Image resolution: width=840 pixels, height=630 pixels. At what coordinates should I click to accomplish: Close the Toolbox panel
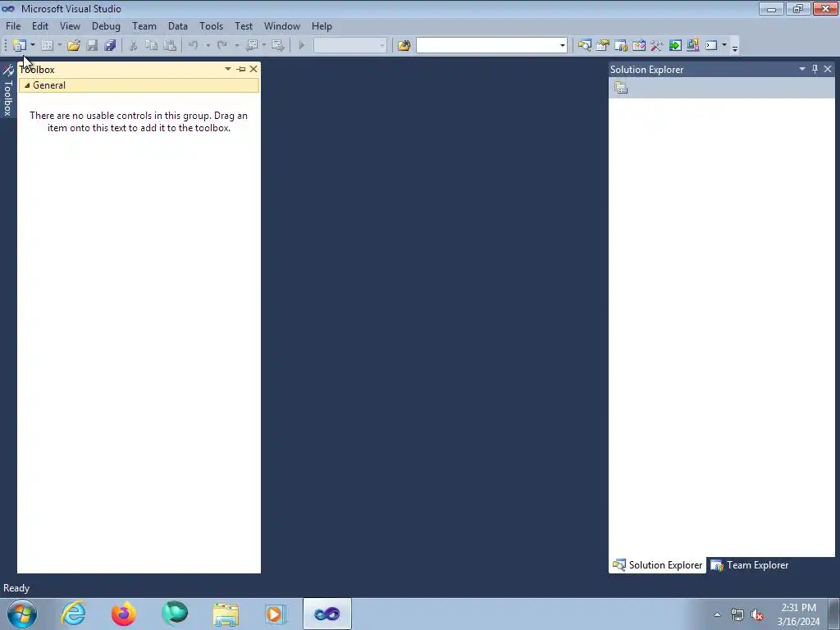click(x=253, y=69)
